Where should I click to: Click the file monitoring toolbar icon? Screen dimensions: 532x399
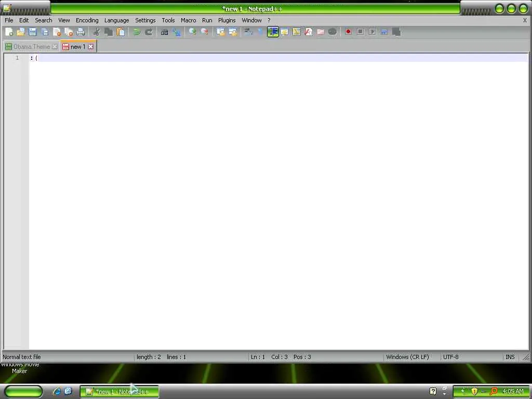[332, 32]
